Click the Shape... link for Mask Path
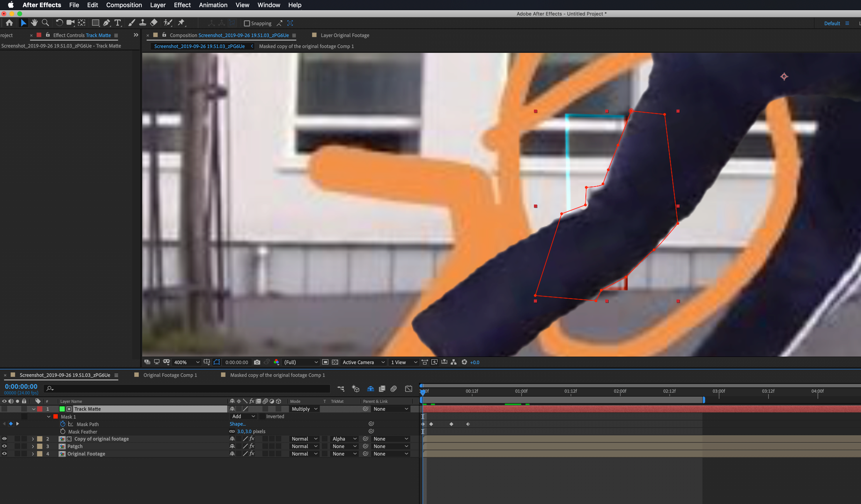The height and width of the screenshot is (504, 861). tap(238, 424)
